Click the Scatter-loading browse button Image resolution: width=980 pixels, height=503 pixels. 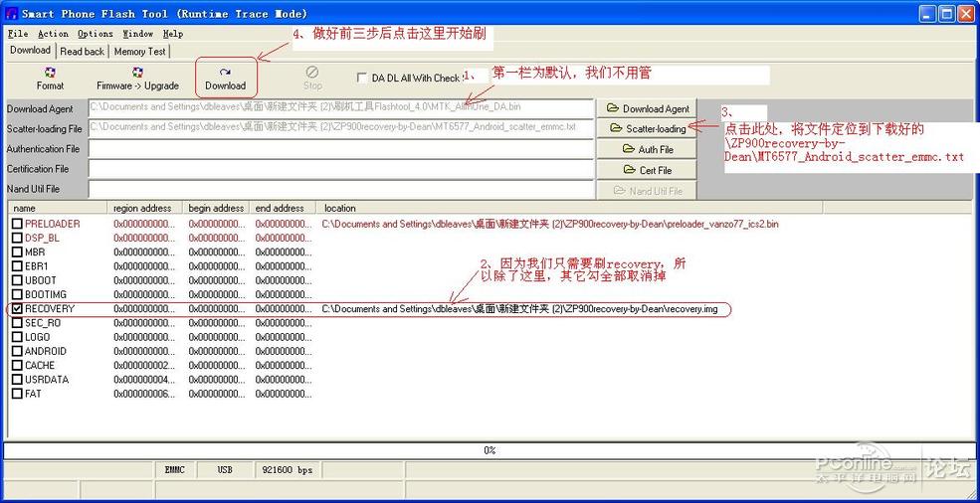pyautogui.click(x=647, y=128)
